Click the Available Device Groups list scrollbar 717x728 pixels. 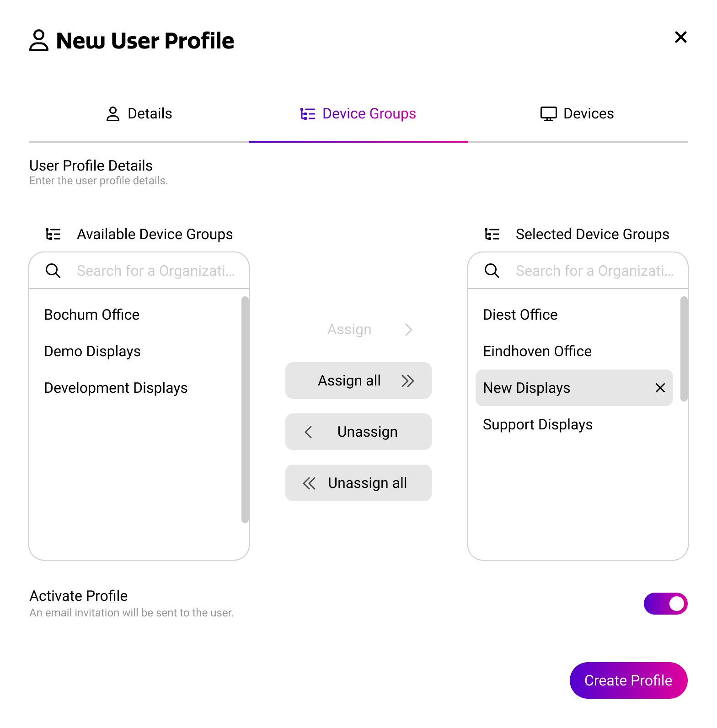tap(245, 409)
